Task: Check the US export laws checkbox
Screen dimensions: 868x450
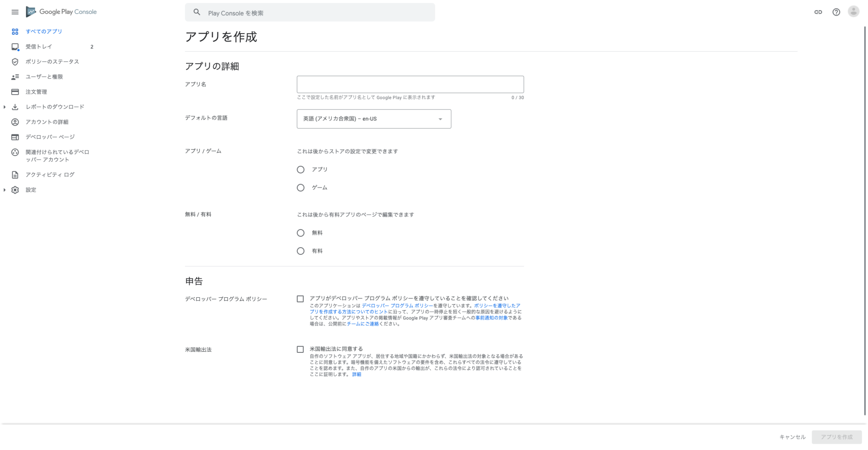Action: [x=300, y=349]
